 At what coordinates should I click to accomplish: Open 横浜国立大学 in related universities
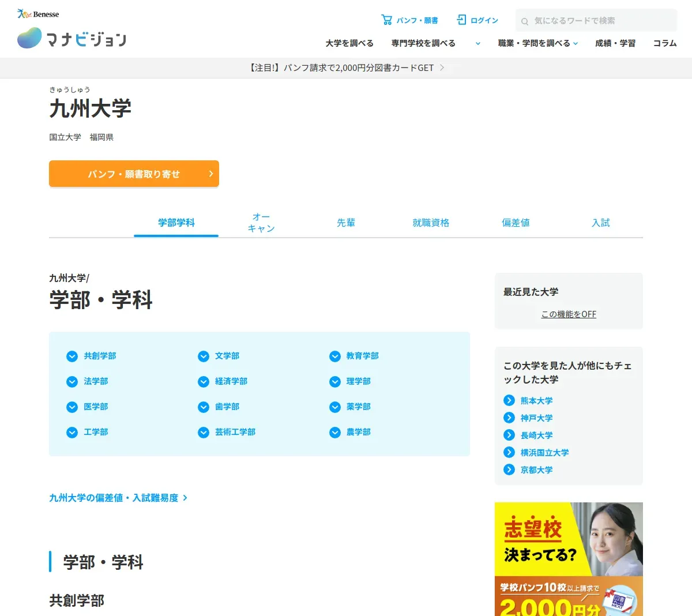pos(544,452)
